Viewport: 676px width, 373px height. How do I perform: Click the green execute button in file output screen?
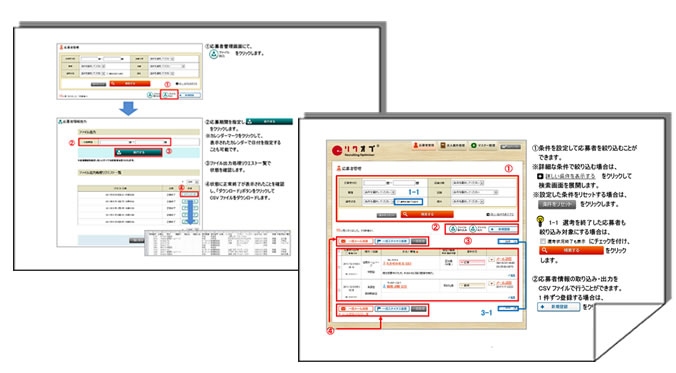[x=138, y=152]
